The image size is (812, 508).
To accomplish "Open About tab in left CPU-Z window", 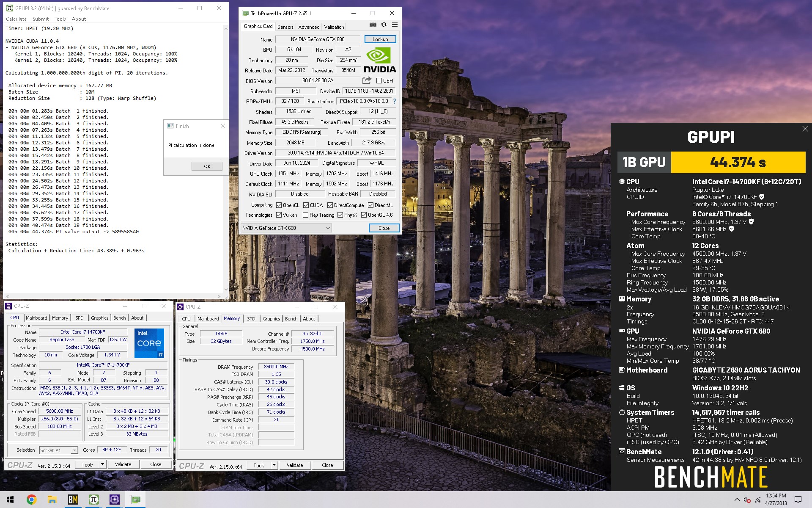I will click(x=137, y=318).
